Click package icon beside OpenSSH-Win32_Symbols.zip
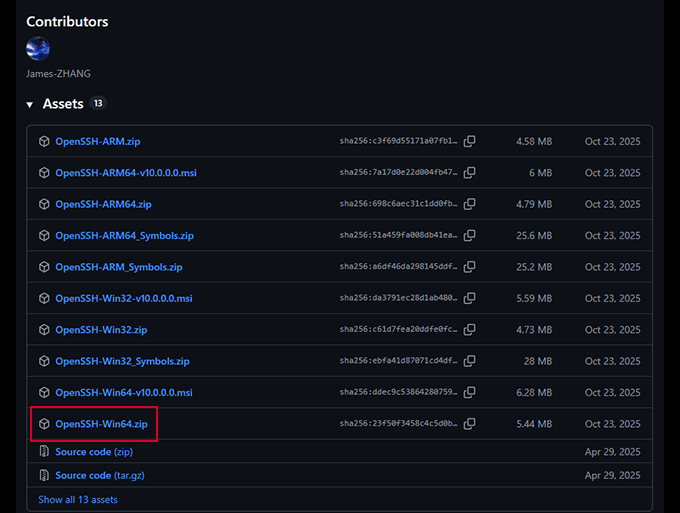The image size is (680, 513). coord(44,361)
